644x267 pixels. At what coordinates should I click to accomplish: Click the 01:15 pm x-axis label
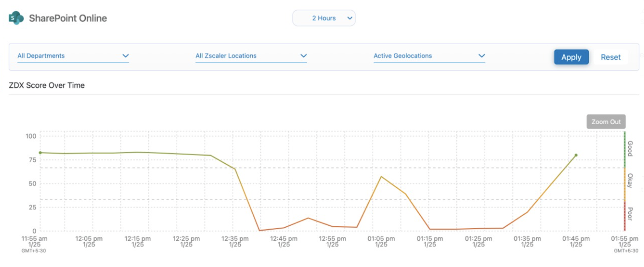tap(430, 241)
